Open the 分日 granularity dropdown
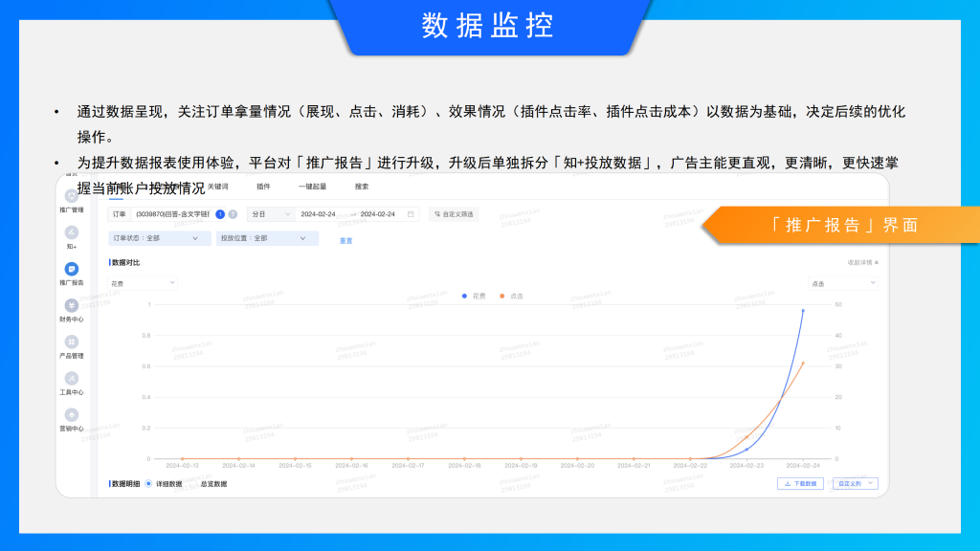 (x=271, y=214)
